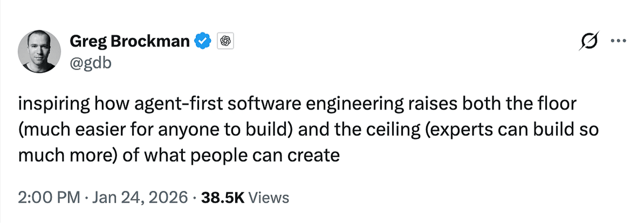The width and height of the screenshot is (644, 223).
Task: Click the blue verified checkmark badge
Action: pyautogui.click(x=204, y=41)
